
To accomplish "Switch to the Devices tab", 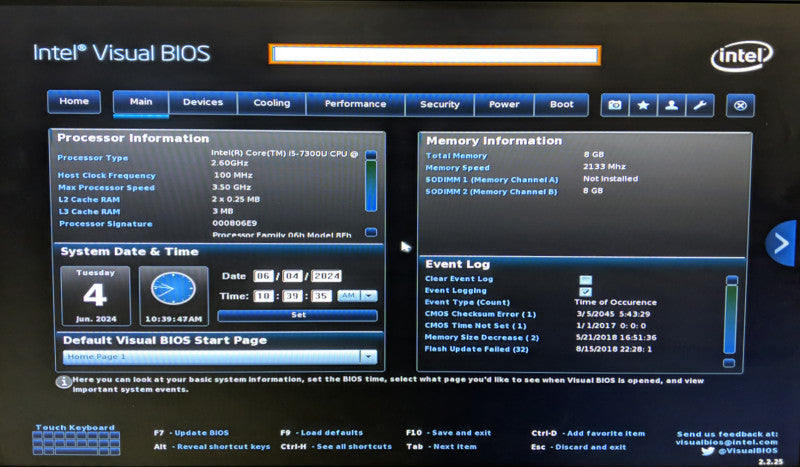I will point(203,103).
